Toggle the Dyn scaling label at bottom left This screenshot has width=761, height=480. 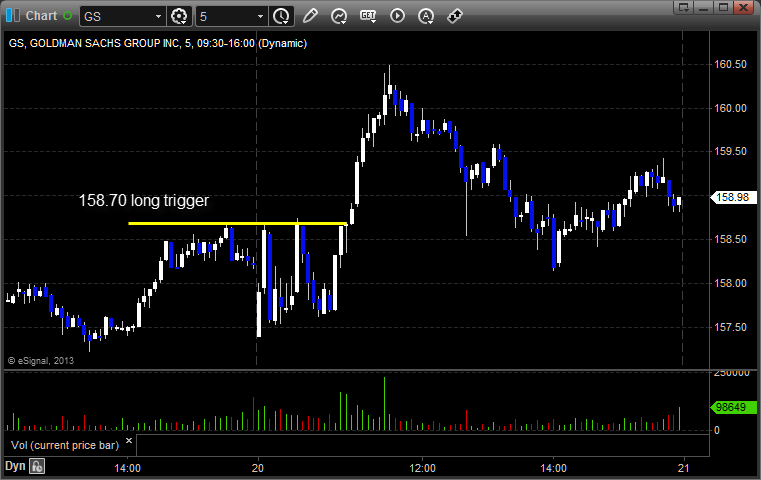coord(15,466)
